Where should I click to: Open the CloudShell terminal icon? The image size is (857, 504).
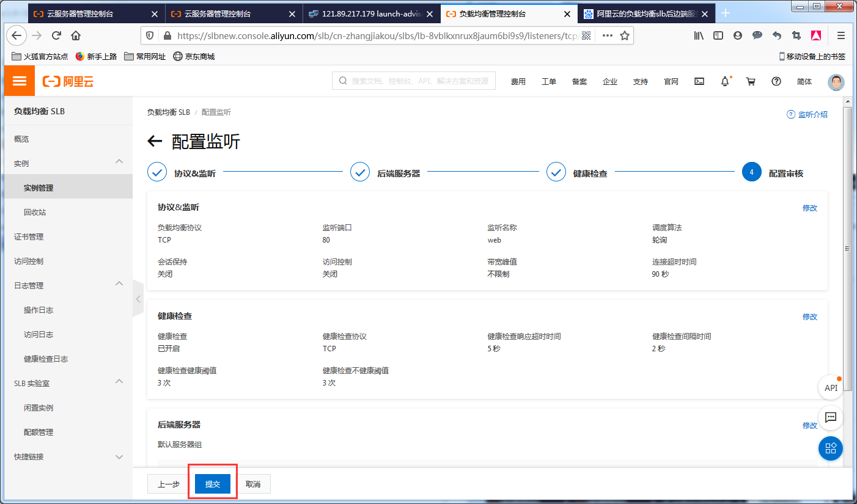coord(699,81)
